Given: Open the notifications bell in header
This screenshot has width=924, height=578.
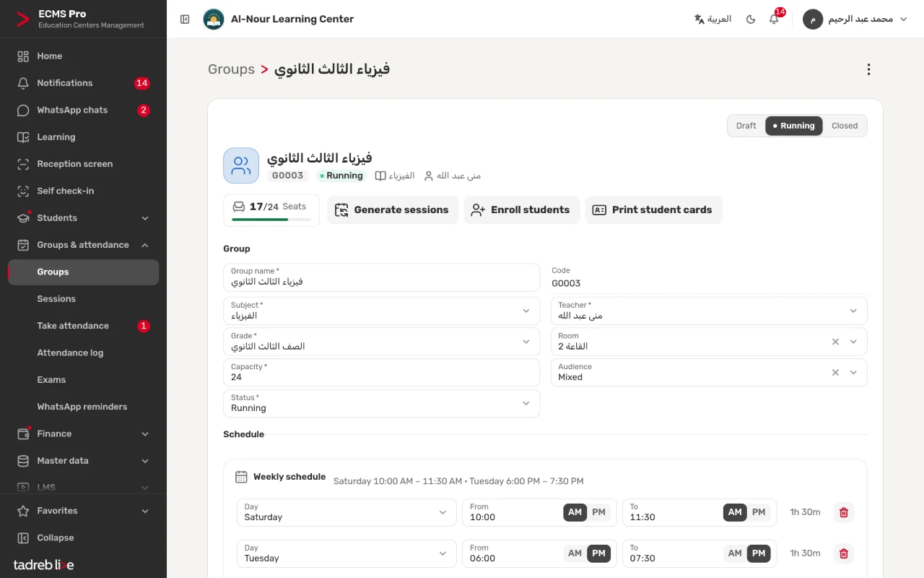Looking at the screenshot, I should pyautogui.click(x=774, y=20).
